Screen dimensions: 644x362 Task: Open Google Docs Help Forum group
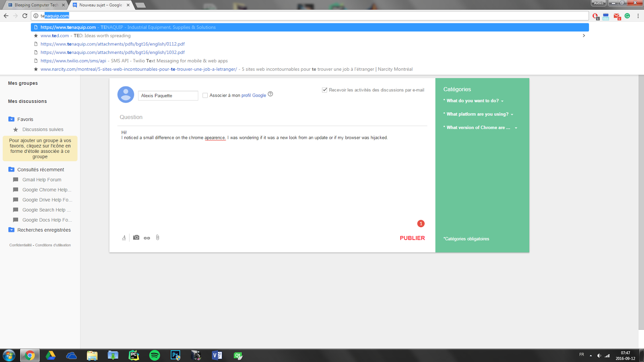pyautogui.click(x=47, y=220)
